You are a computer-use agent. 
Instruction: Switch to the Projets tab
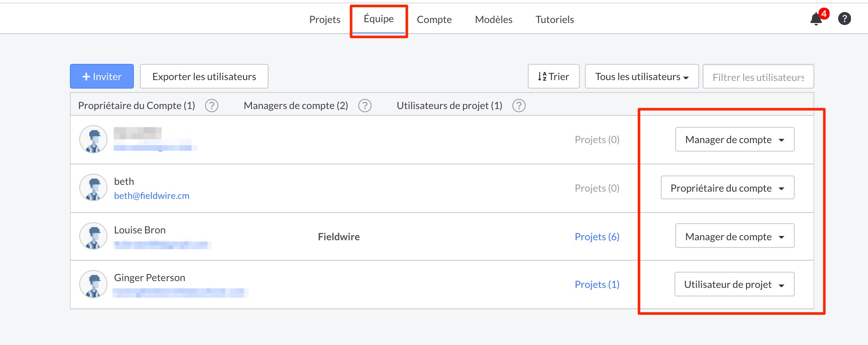click(325, 20)
